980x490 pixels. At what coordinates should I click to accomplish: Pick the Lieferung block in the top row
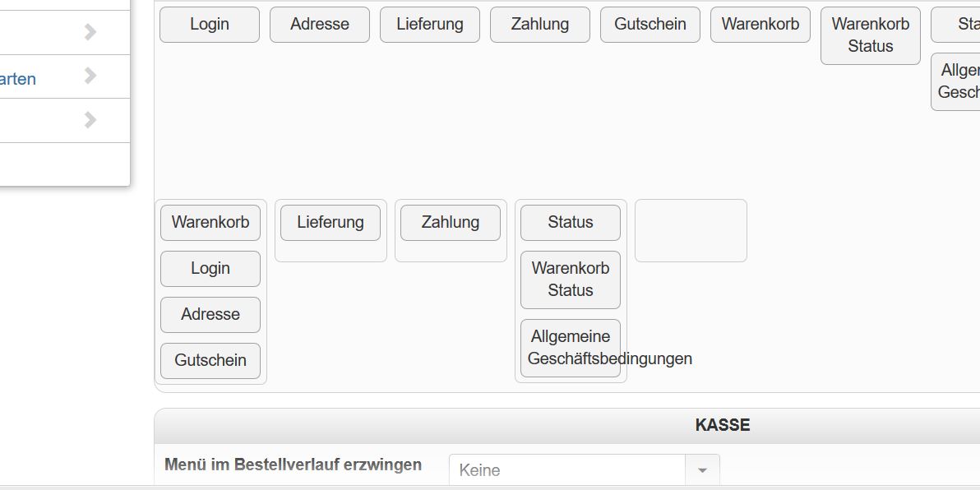pyautogui.click(x=430, y=25)
